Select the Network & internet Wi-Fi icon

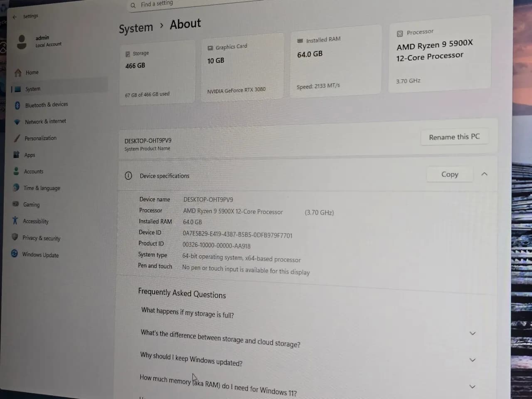coord(17,122)
